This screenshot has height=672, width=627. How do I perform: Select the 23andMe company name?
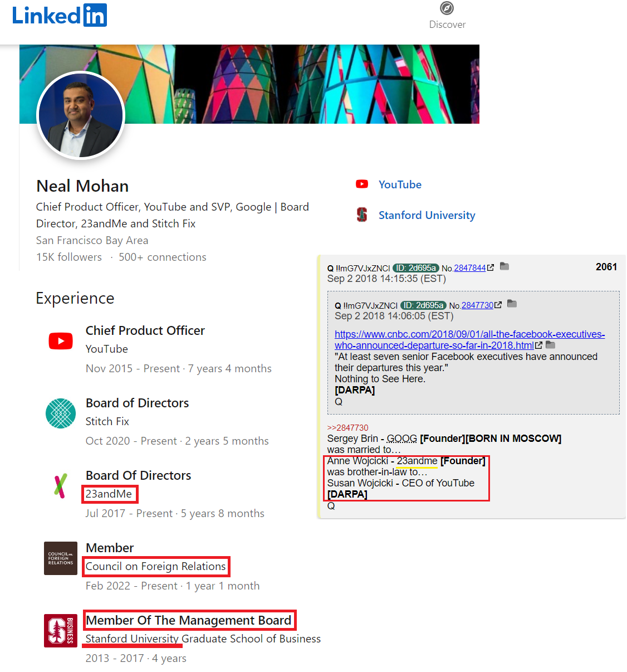pos(109,494)
